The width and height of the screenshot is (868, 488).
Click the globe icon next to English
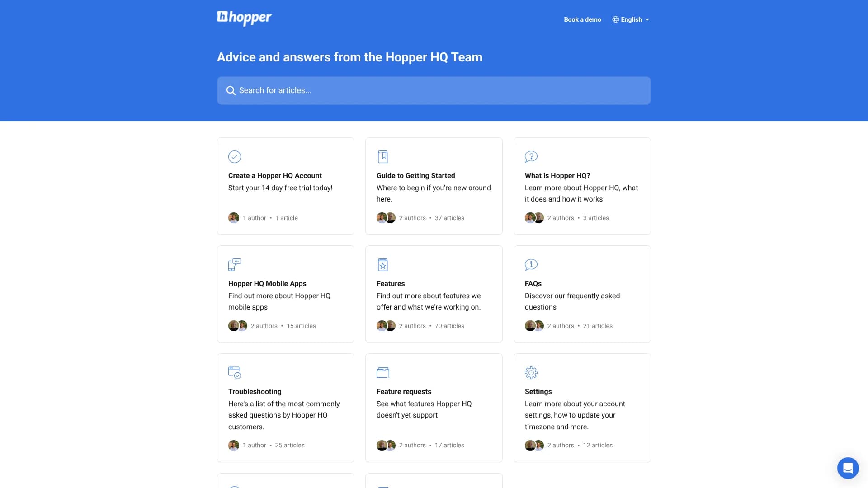click(x=615, y=19)
